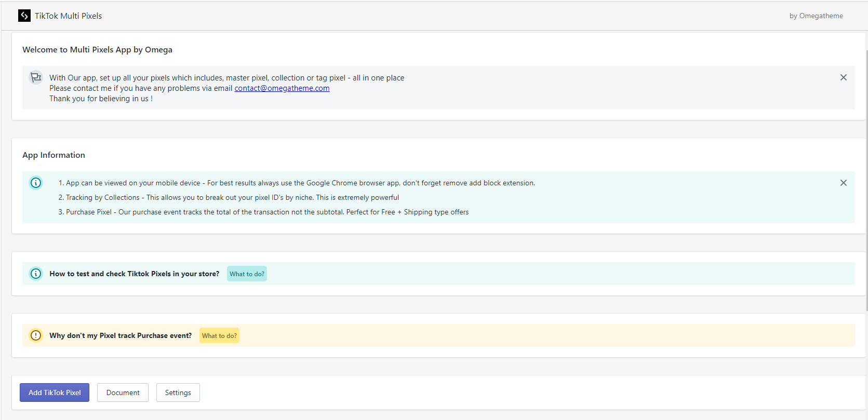Viewport: 868px width, 420px height.
Task: Click 'Why don't my Pixel track Purchase event?' text
Action: [x=121, y=336]
